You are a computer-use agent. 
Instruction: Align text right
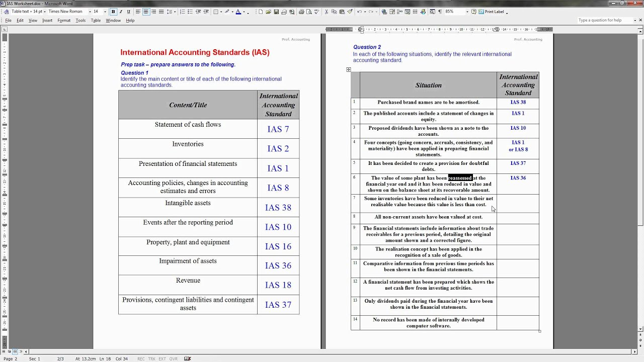(153, 12)
